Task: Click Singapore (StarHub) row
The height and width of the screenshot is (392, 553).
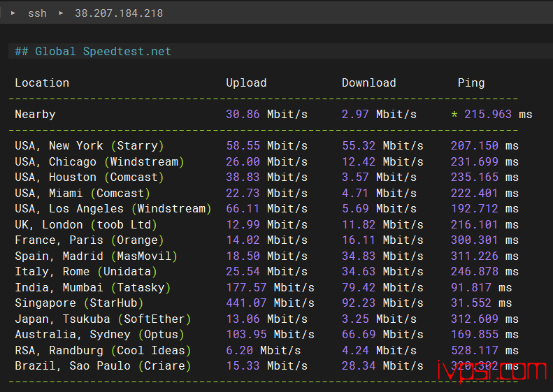Action: point(79,303)
